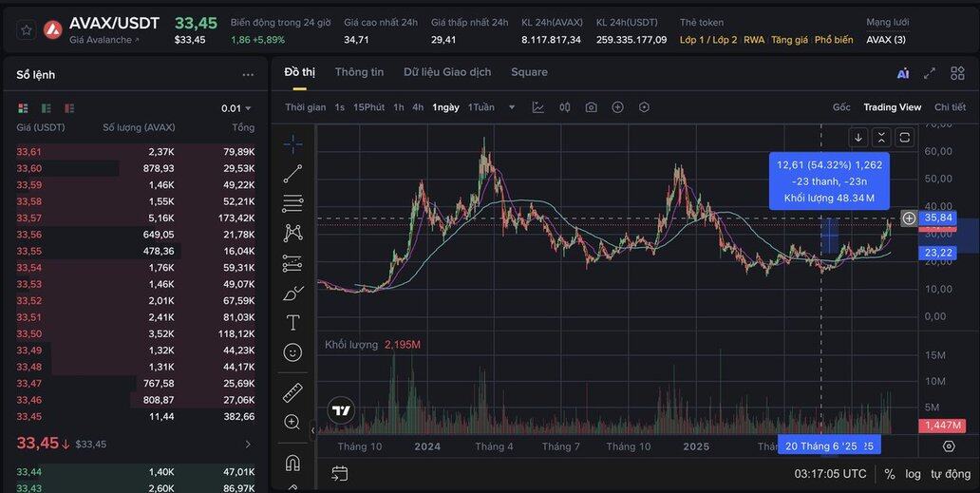Expand more time intervals dropdown
Screen dimensions: 980x493
click(512, 107)
